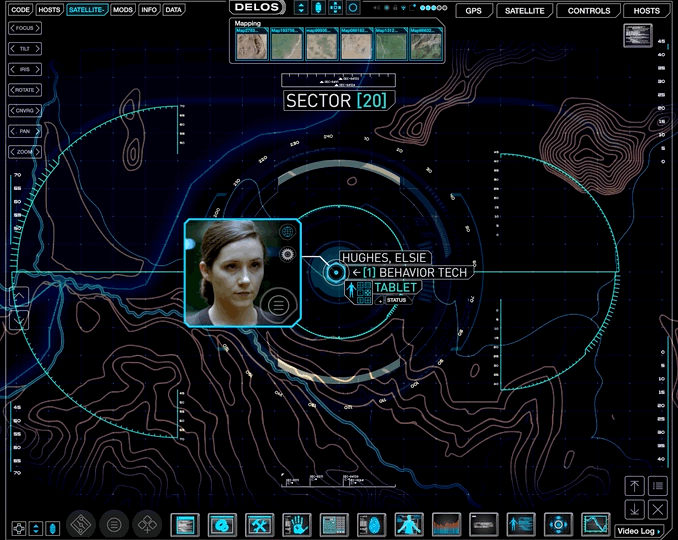Click the GPS button
The width and height of the screenshot is (678, 540).
tap(473, 11)
